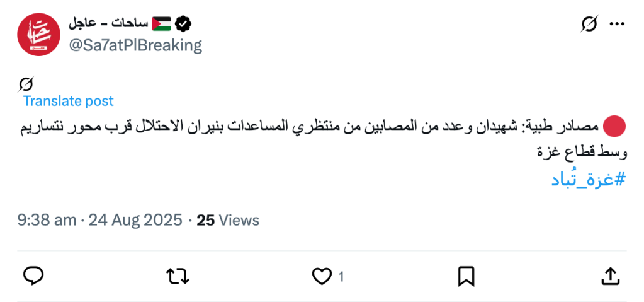Click the Grok icon at top right

(589, 24)
